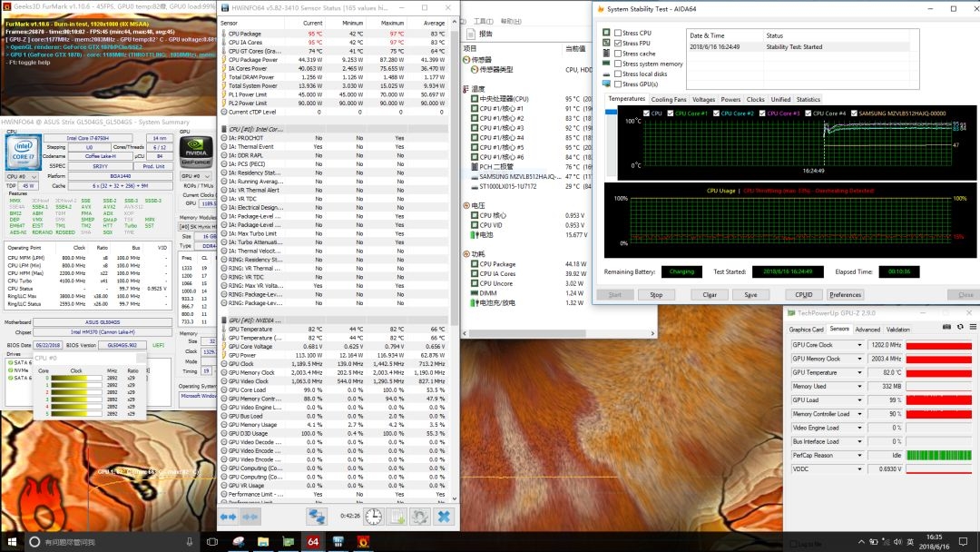
Task: Click the HWiNFO blue X close sensors icon
Action: (444, 517)
